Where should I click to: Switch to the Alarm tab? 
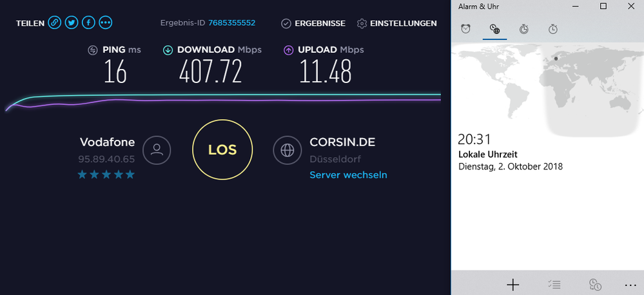465,29
